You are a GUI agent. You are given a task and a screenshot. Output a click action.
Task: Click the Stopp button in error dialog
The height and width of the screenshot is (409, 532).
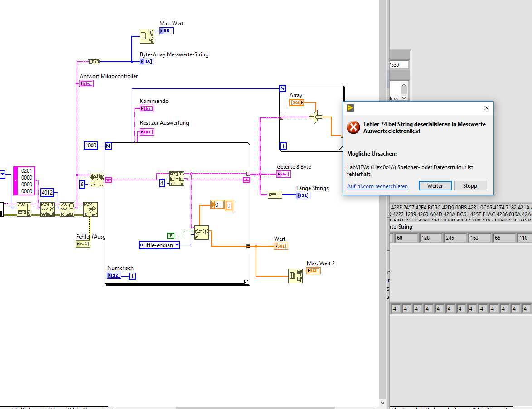click(x=470, y=185)
